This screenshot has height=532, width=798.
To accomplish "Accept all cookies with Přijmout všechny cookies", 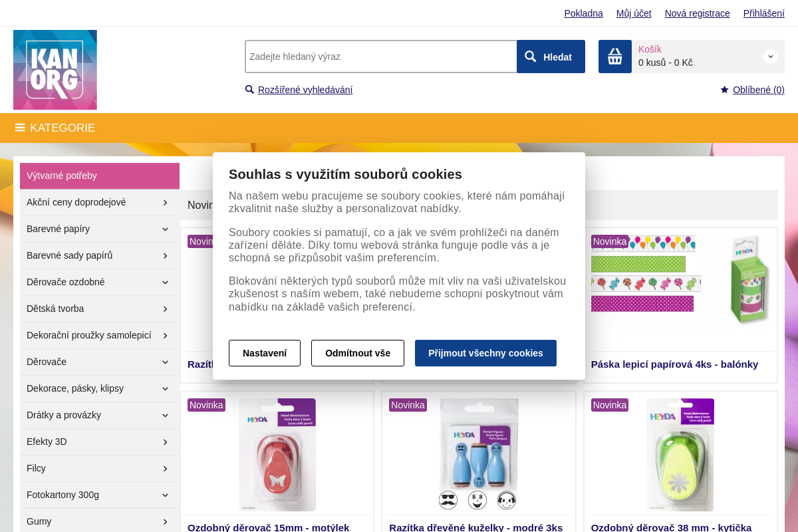I will coord(485,353).
